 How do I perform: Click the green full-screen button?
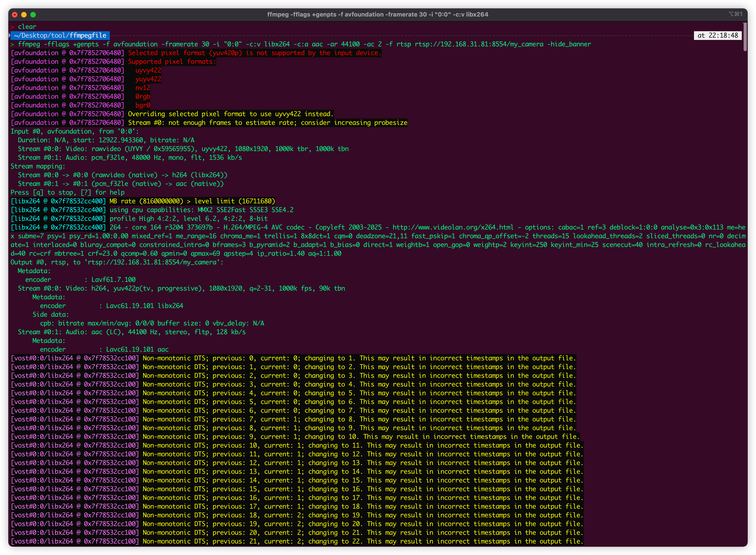coord(33,14)
